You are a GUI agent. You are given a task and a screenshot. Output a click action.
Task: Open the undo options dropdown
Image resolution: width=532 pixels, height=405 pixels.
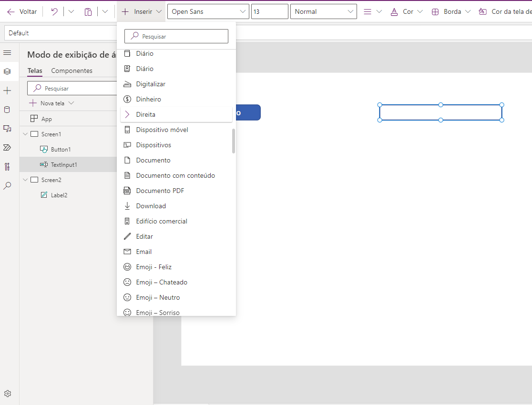pyautogui.click(x=71, y=11)
